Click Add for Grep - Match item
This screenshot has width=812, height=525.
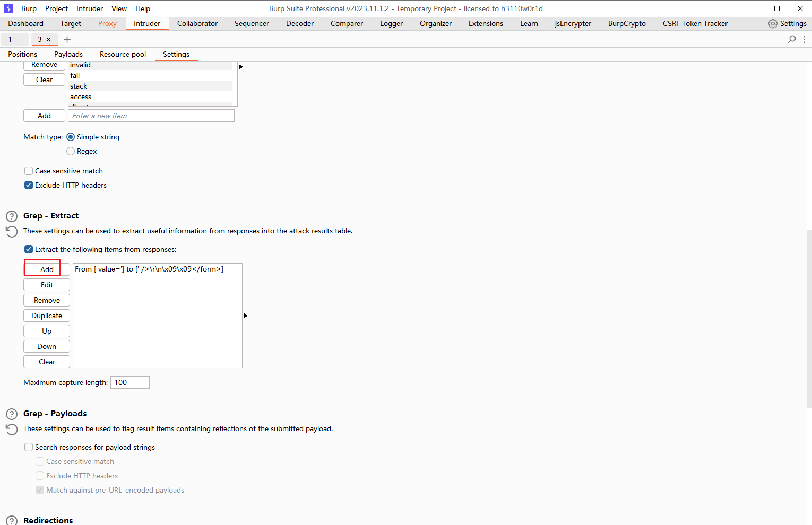[44, 116]
